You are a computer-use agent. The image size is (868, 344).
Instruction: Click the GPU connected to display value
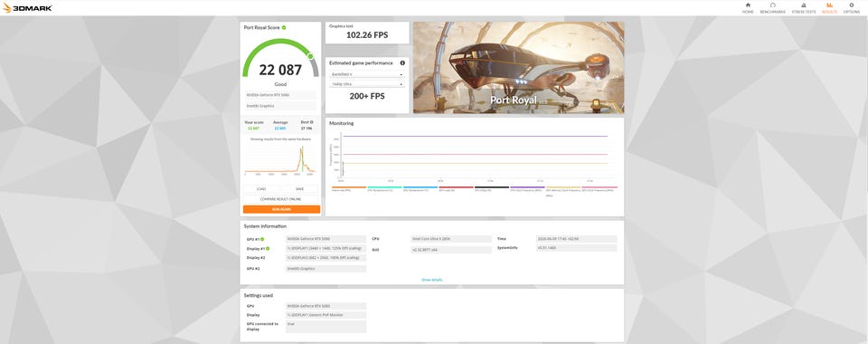[x=325, y=326]
